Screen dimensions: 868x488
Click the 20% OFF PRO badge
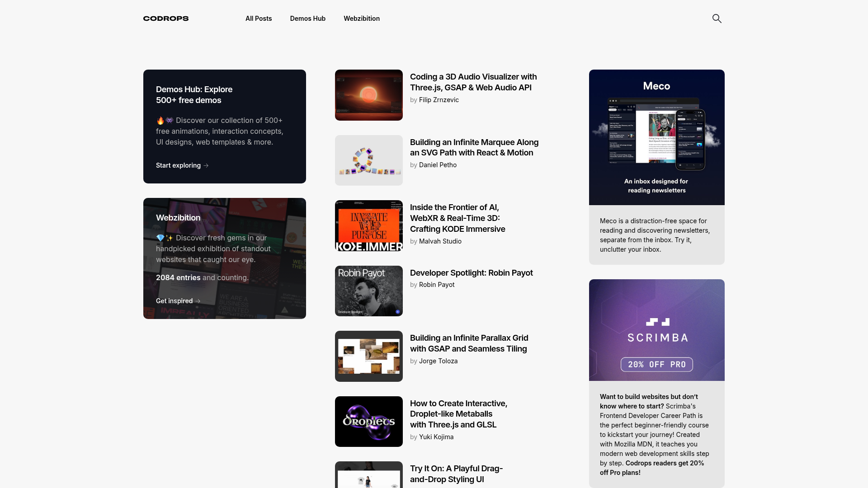(x=657, y=365)
